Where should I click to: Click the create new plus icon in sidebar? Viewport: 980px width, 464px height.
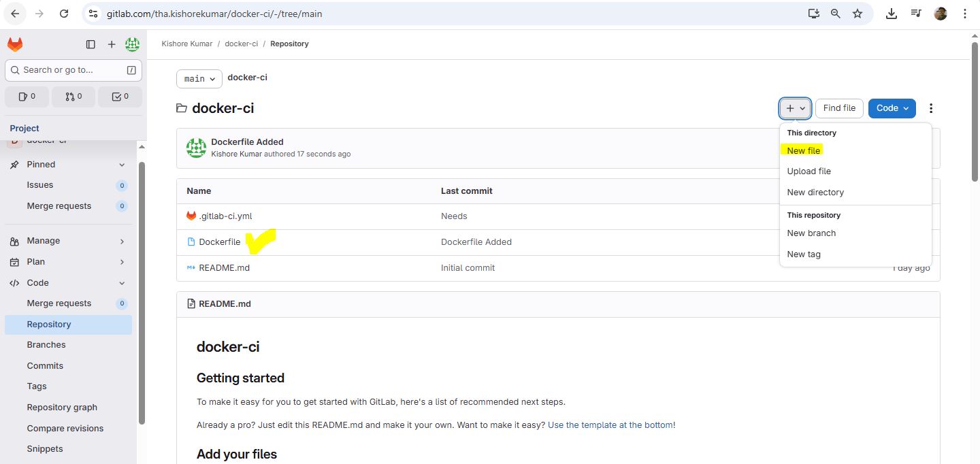click(112, 45)
